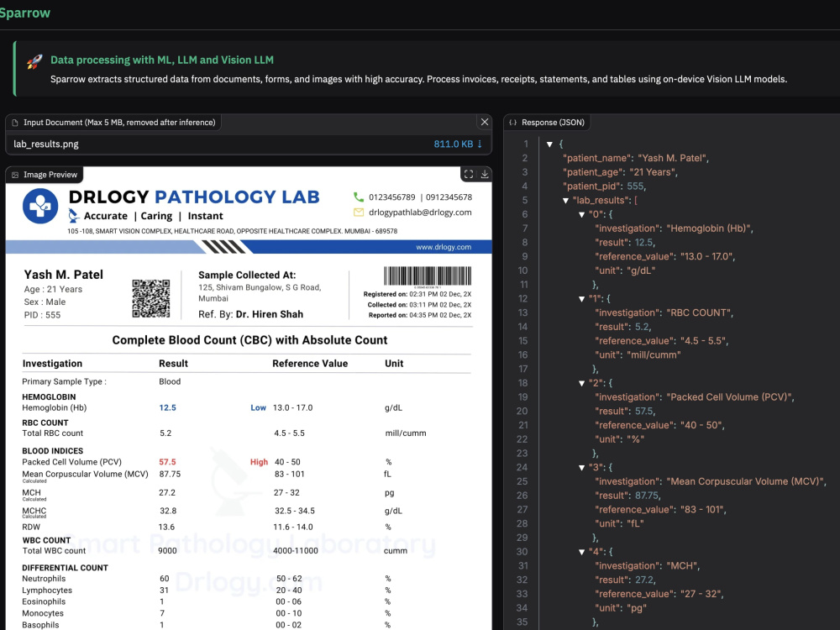Collapse JSON item "2" Packed Cell Volume
Viewport: 840px width, 630px height.
click(582, 383)
